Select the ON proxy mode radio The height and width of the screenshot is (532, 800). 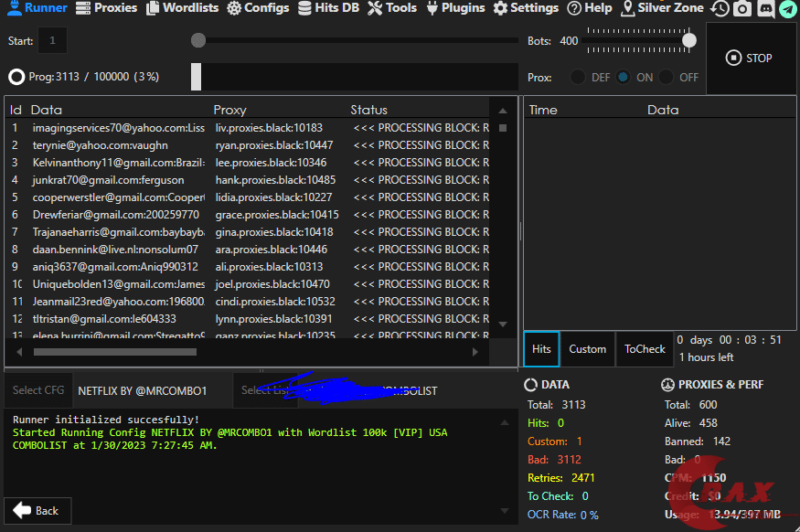pos(623,78)
